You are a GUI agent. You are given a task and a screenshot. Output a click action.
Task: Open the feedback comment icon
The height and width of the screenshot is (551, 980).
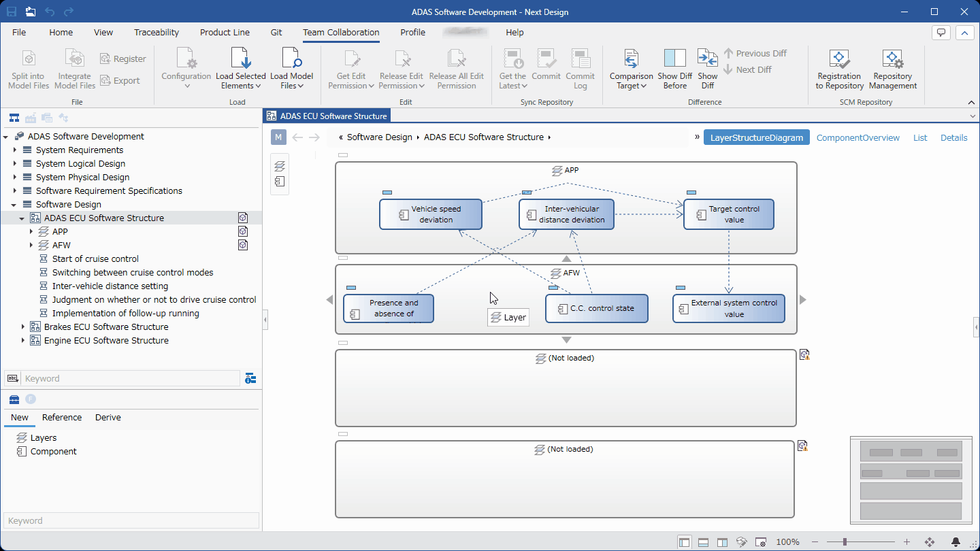click(941, 32)
